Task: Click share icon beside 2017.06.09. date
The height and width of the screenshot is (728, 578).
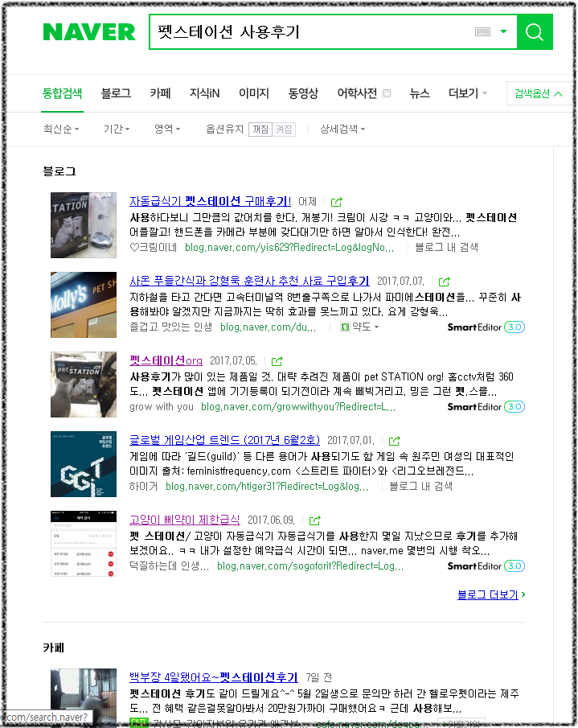Action: point(314,520)
